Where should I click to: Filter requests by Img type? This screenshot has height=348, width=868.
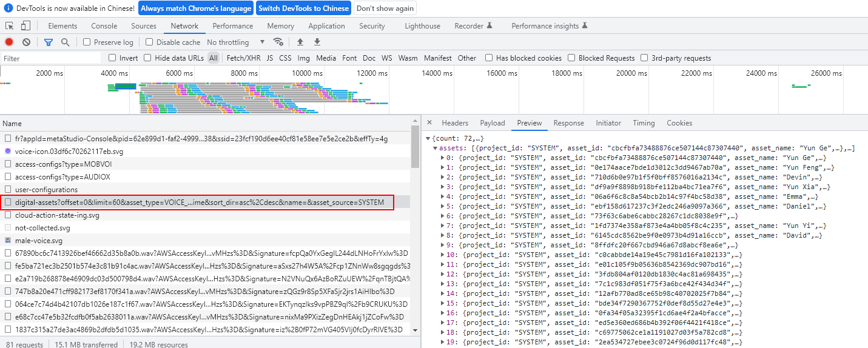[304, 58]
